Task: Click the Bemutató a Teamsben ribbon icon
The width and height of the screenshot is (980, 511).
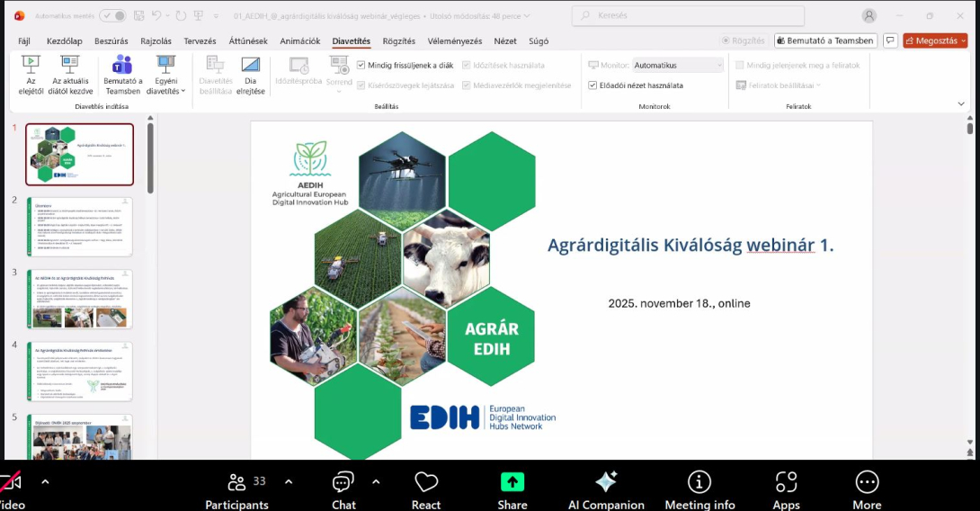Action: pos(122,66)
